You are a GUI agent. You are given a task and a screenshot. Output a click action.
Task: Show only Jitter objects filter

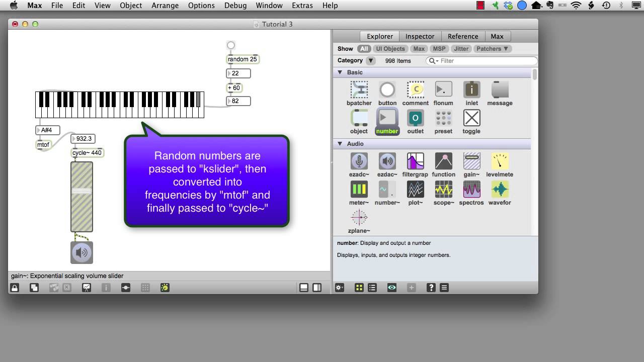461,49
